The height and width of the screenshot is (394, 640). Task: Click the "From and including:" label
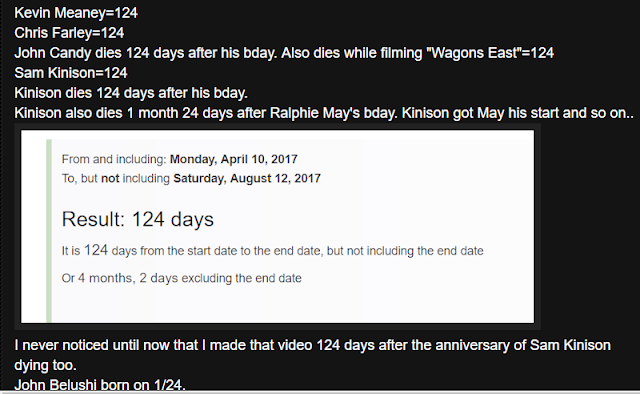(x=114, y=159)
